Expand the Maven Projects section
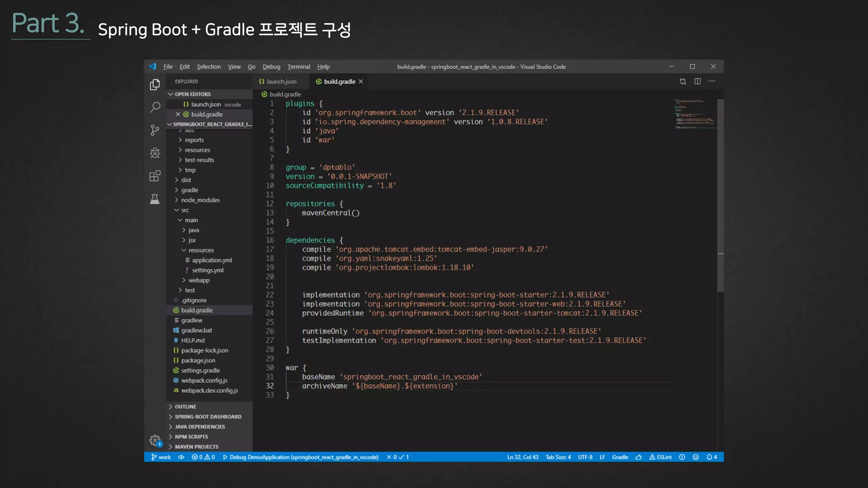 click(x=210, y=447)
